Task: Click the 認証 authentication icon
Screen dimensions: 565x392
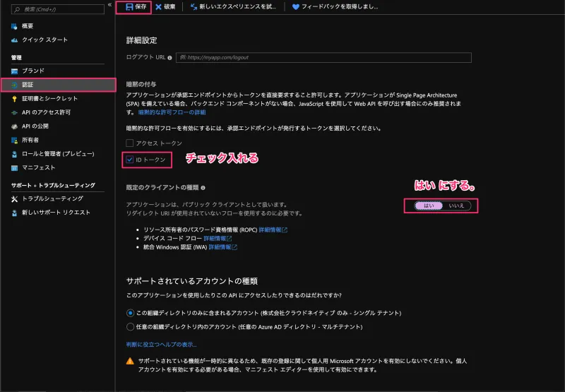Action: pos(14,85)
